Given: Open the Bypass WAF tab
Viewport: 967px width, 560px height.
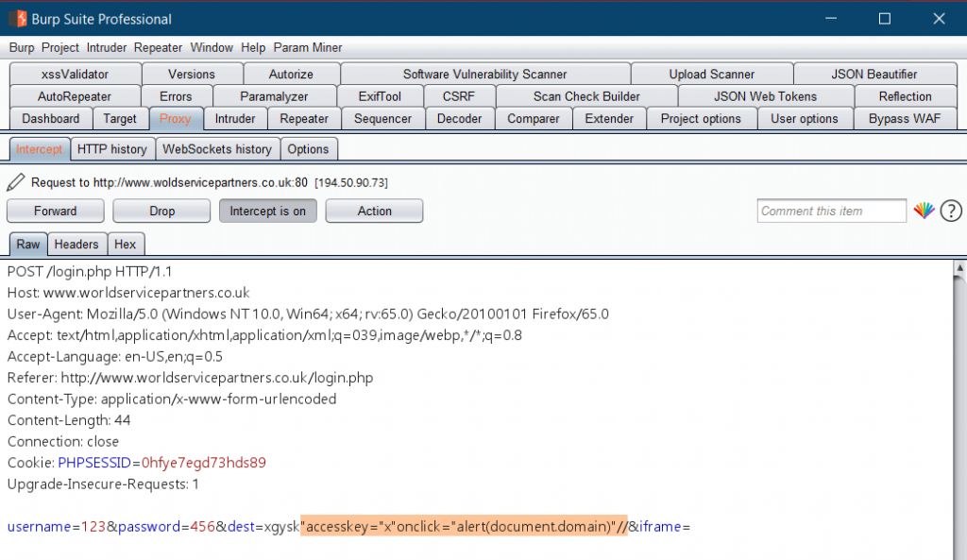Looking at the screenshot, I should point(905,118).
